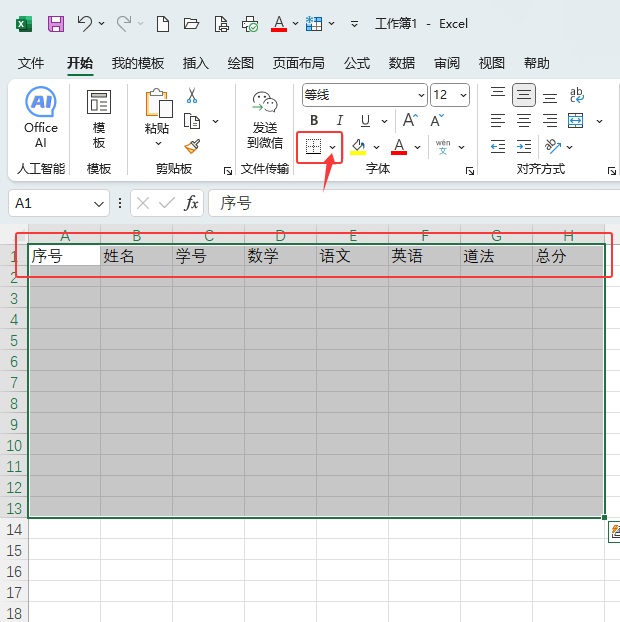Screen dimensions: 620x622
Task: Click the print preview icon
Action: point(221,24)
